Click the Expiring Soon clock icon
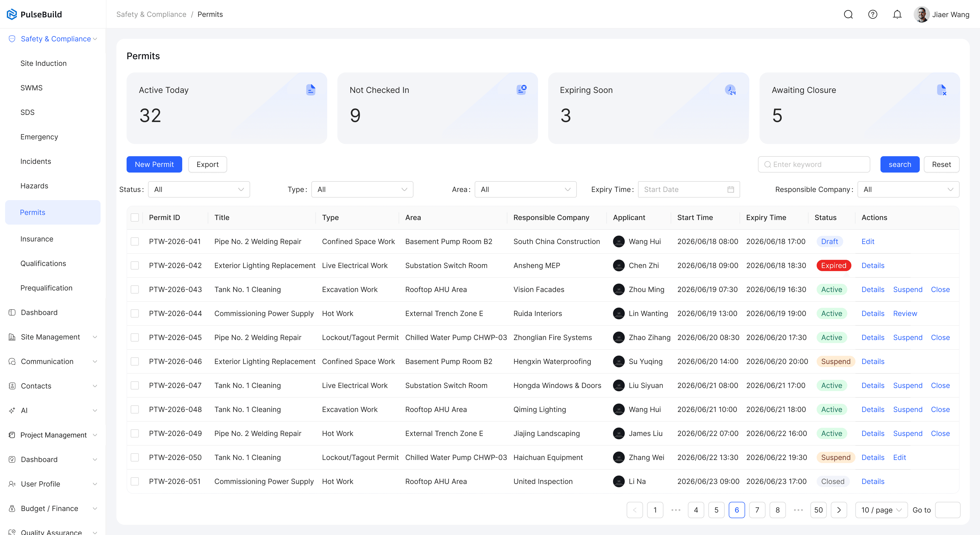980x535 pixels. (x=730, y=90)
